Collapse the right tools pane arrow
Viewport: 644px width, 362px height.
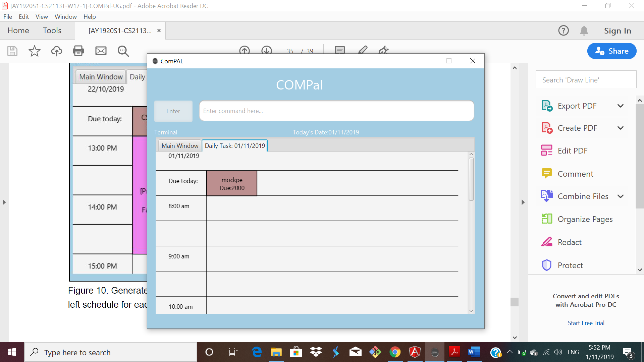pos(523,202)
